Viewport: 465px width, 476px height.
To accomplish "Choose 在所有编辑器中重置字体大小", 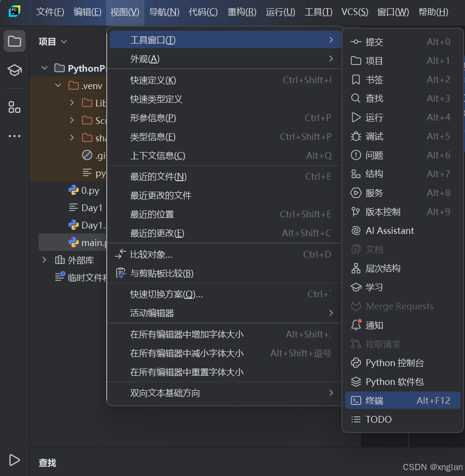I will (224, 372).
